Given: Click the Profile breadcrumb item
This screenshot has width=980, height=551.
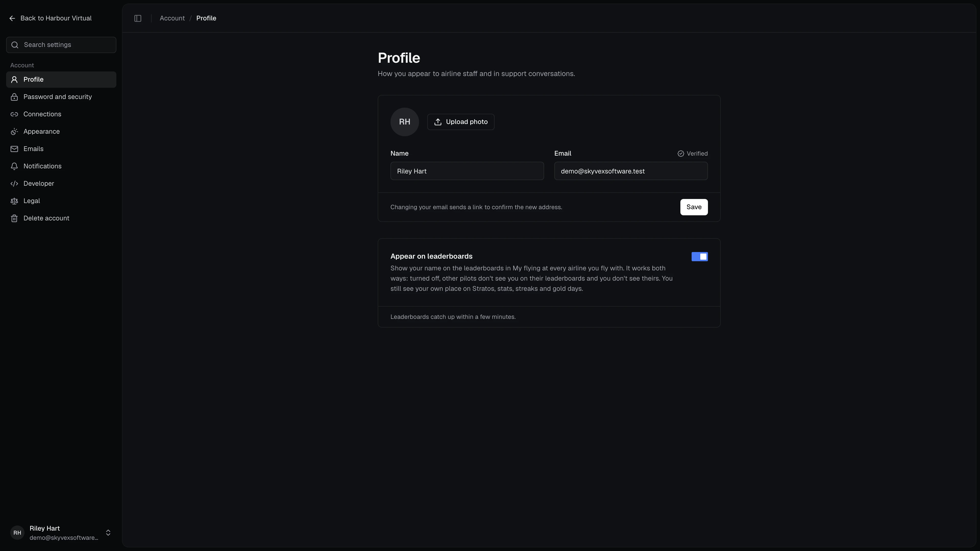Looking at the screenshot, I should (x=206, y=18).
